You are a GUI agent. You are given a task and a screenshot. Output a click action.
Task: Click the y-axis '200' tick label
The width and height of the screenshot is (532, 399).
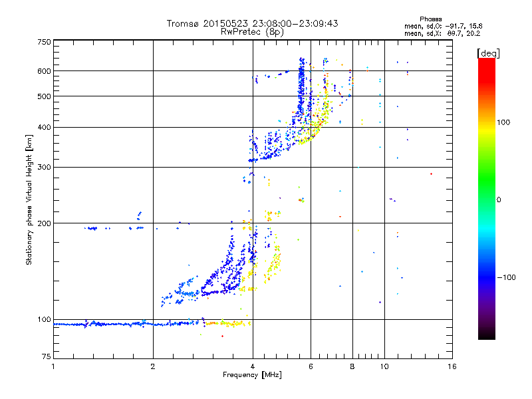click(44, 223)
